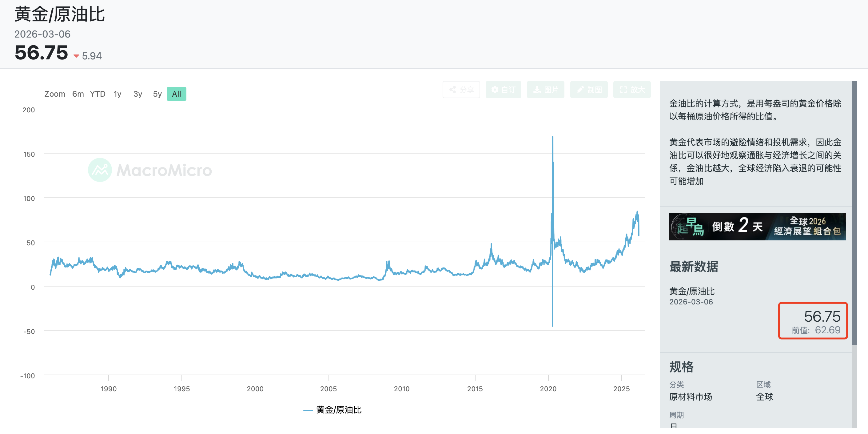Click the right sidebar scrollbar

point(854,212)
